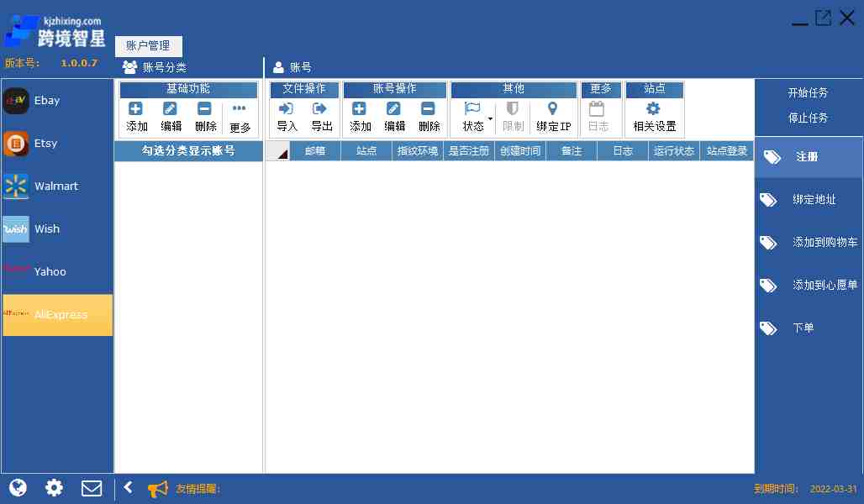Click 停止任务 to stop tasks
Screen dimensions: 864x504
coord(808,118)
